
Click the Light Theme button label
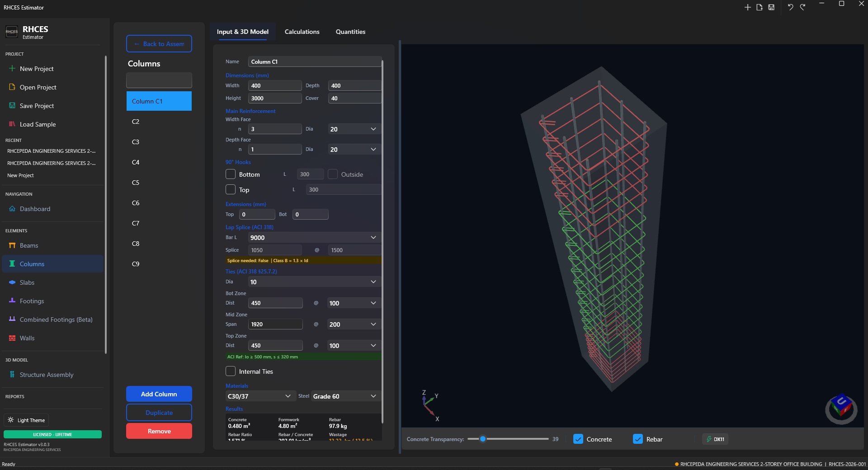tap(31, 420)
